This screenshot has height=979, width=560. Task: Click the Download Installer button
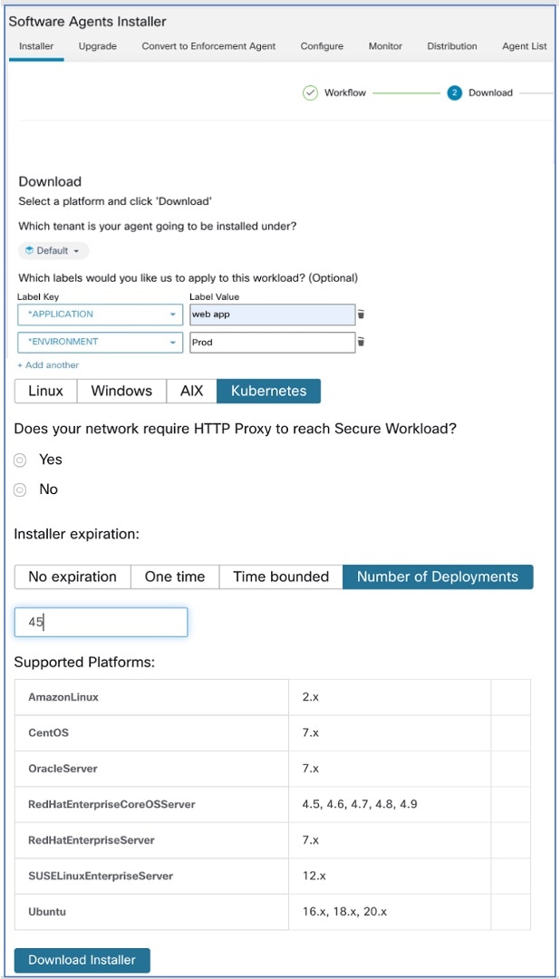[x=82, y=960]
